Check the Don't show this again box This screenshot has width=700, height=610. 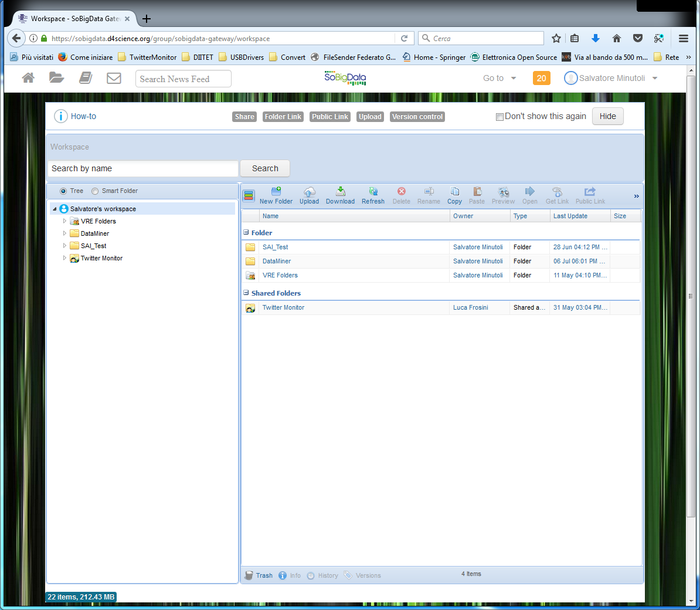(x=499, y=117)
